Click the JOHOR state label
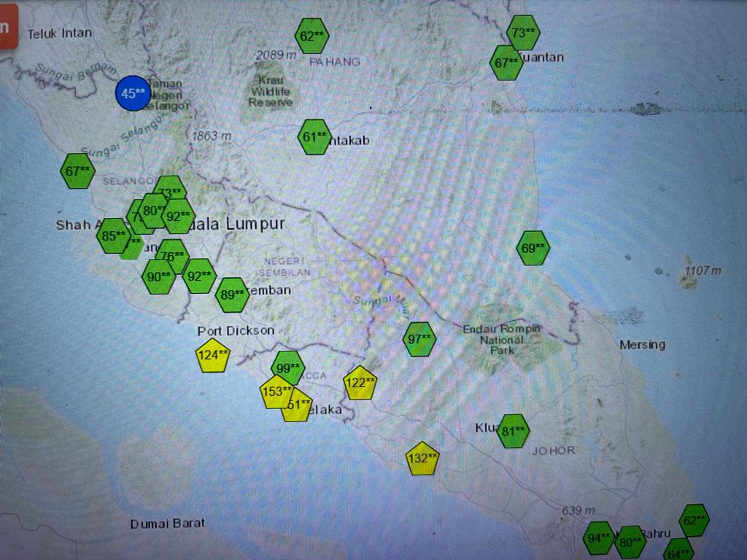The width and height of the screenshot is (747, 560). 553,450
